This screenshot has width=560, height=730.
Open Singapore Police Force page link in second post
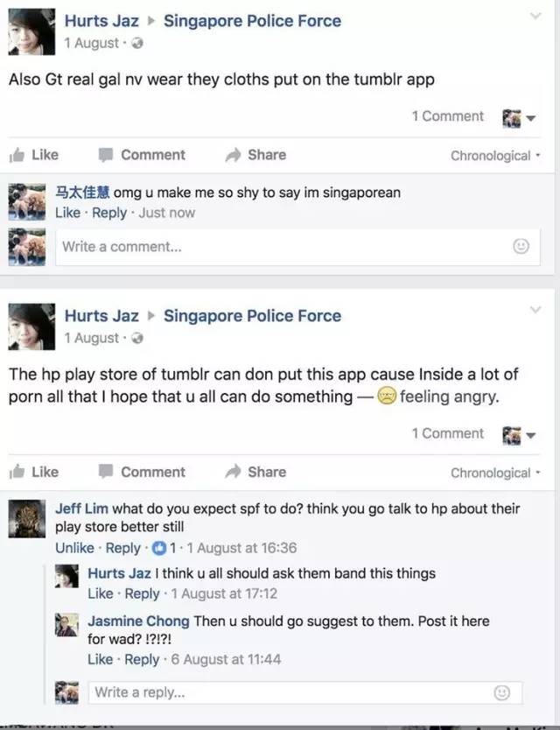pos(252,316)
